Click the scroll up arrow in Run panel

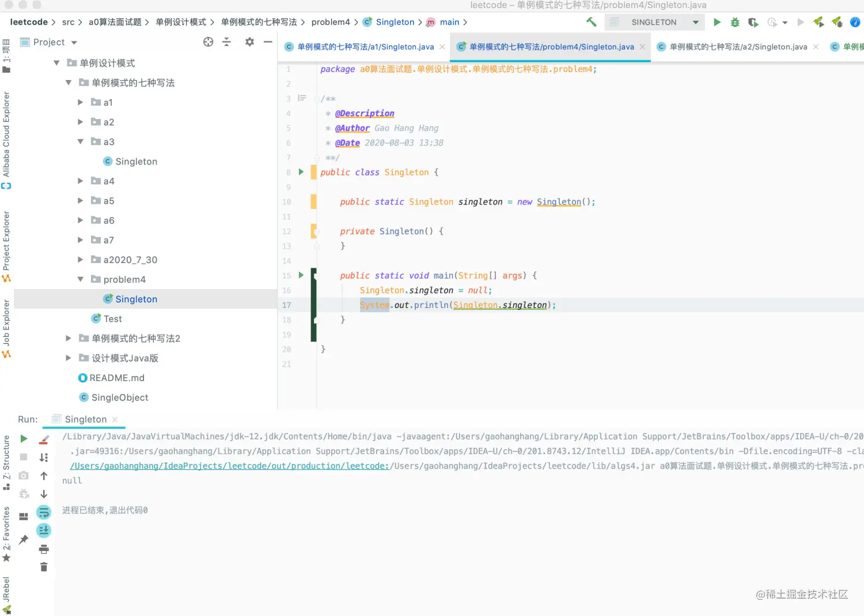(x=44, y=476)
